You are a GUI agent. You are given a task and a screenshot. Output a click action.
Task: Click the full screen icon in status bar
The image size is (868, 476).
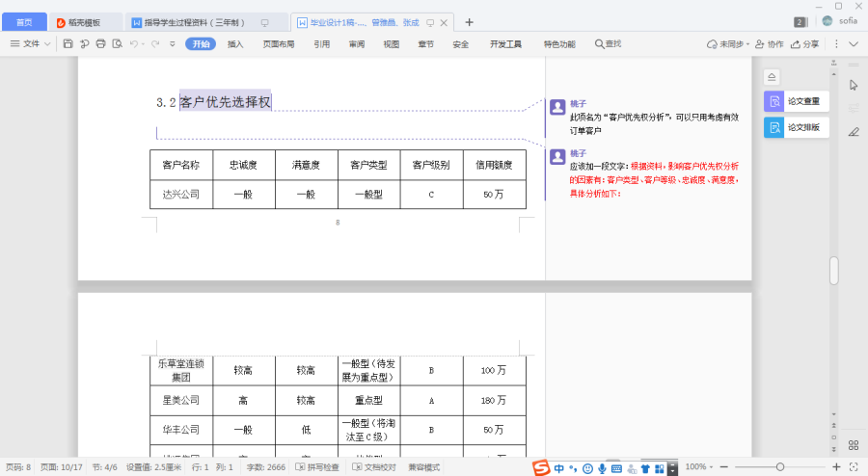854,467
